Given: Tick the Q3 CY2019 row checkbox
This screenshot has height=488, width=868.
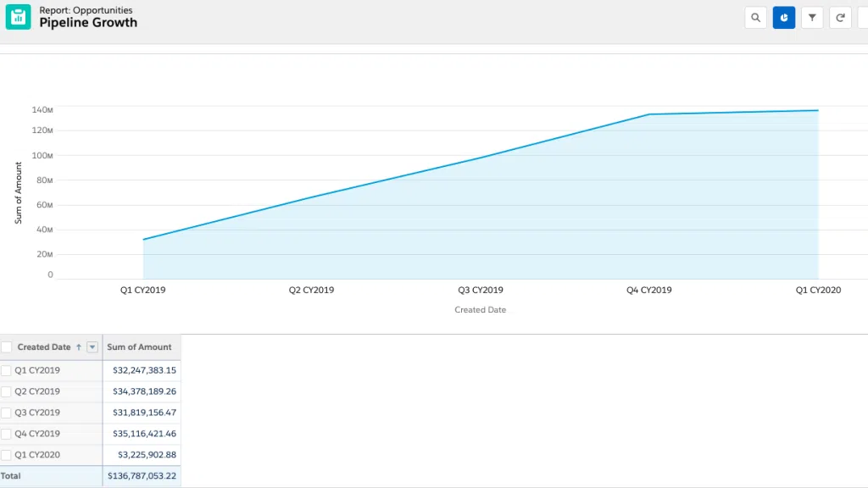Looking at the screenshot, I should (6, 413).
